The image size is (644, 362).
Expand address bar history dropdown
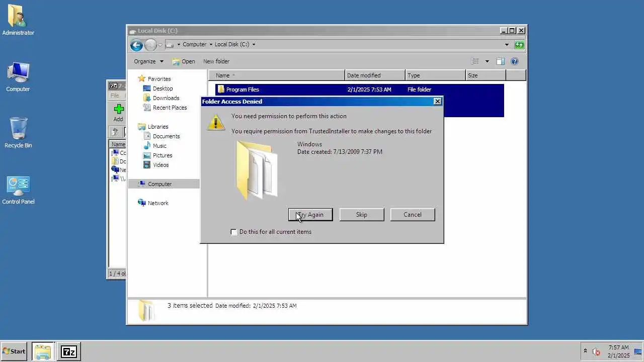pyautogui.click(x=507, y=45)
